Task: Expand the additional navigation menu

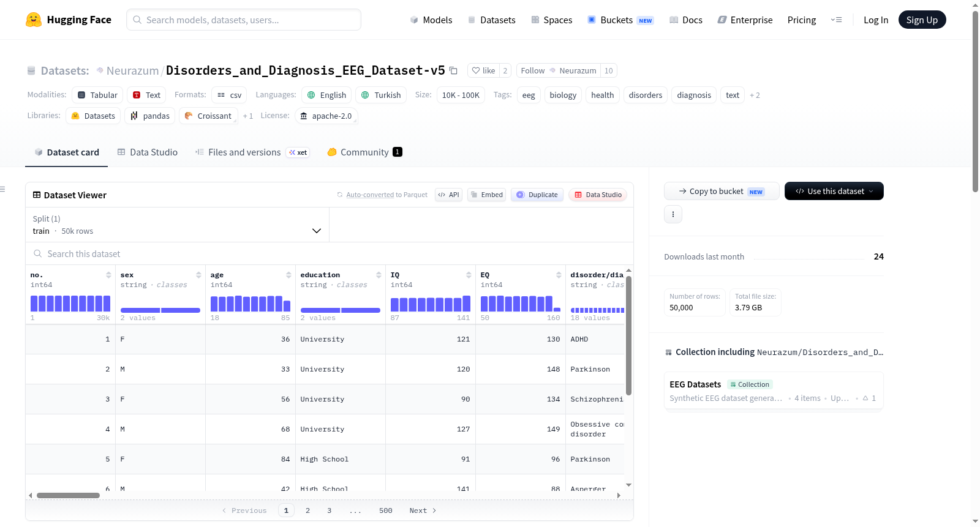Action: pos(836,20)
